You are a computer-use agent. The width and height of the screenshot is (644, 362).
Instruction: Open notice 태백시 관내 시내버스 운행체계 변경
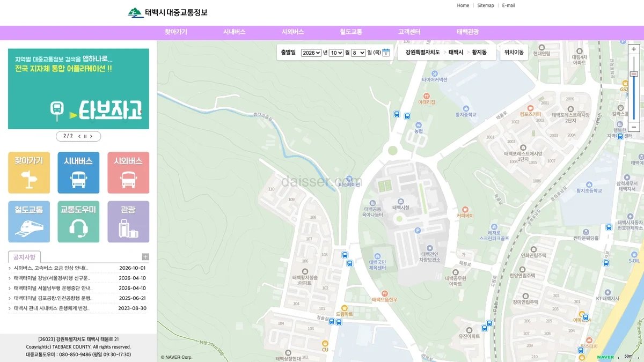click(x=52, y=308)
